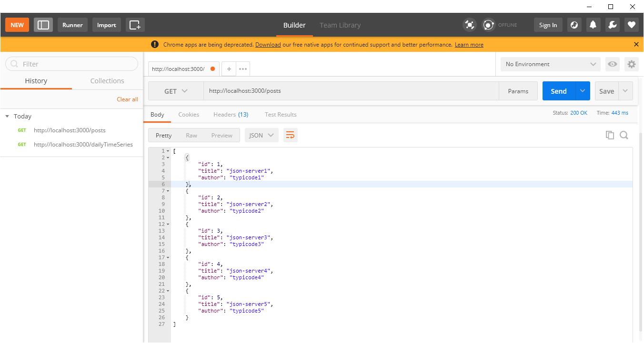This screenshot has height=343, width=644.
Task: Follow the Download link in the banner
Action: (x=268, y=45)
